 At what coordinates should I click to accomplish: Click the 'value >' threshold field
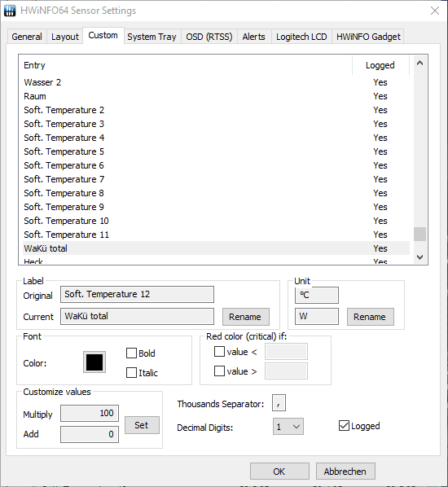(x=286, y=371)
